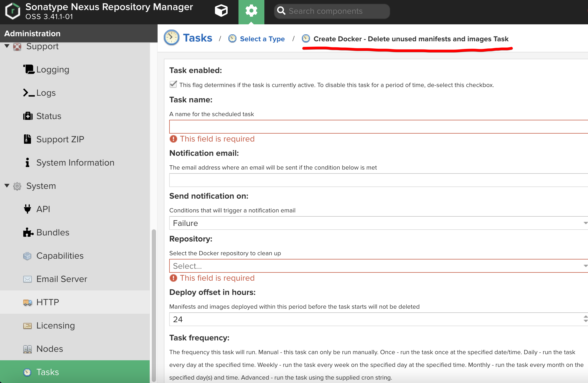
Task: Click the Nexus logo icon
Action: click(x=13, y=11)
